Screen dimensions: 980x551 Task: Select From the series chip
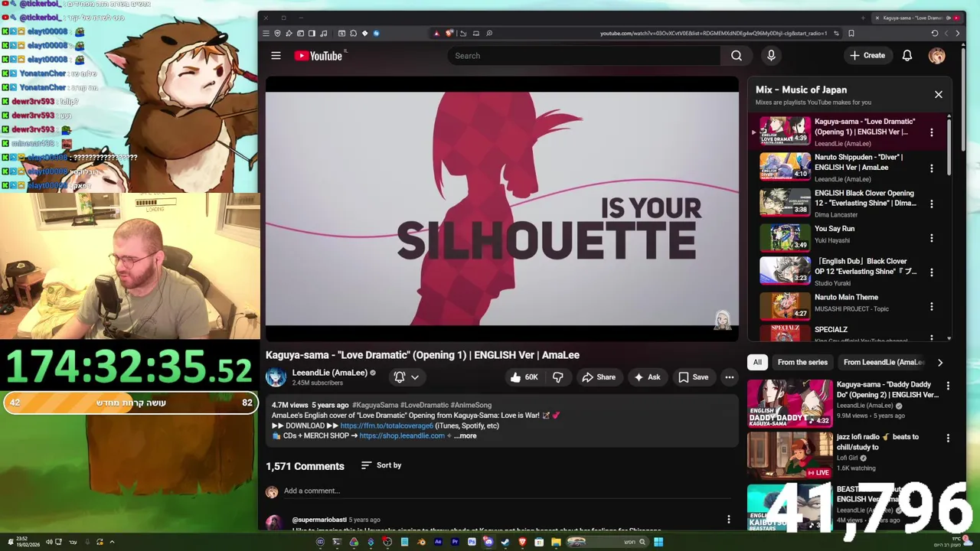tap(802, 362)
